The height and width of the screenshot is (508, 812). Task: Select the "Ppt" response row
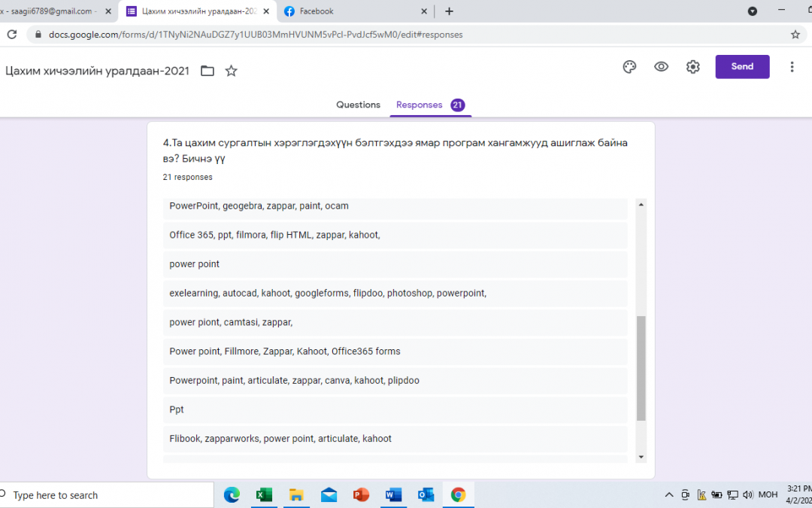point(395,409)
